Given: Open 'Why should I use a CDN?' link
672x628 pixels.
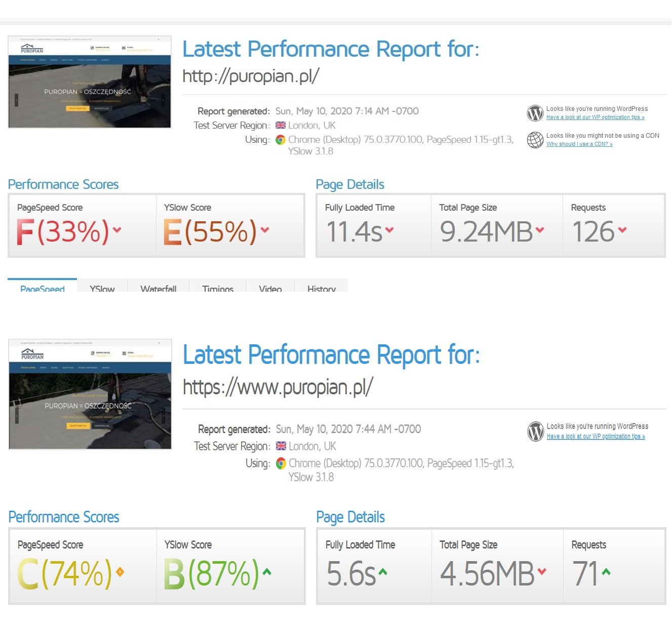Looking at the screenshot, I should click(579, 144).
